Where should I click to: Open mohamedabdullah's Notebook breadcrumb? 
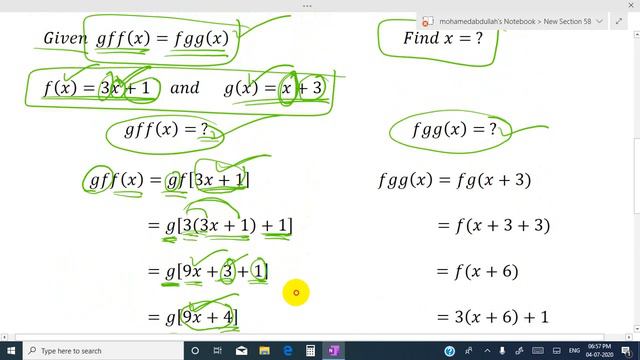(x=487, y=21)
